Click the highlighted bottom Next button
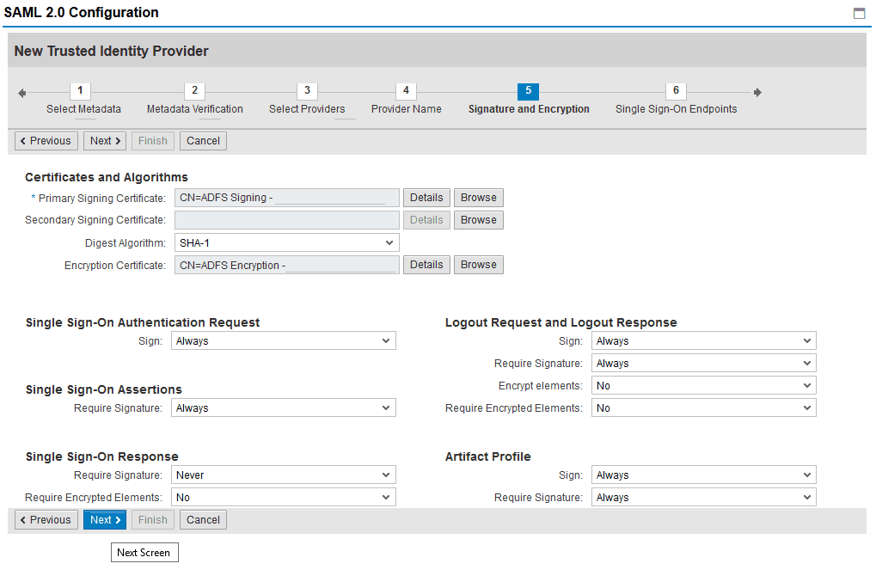Image resolution: width=876 pixels, height=588 pixels. click(105, 520)
